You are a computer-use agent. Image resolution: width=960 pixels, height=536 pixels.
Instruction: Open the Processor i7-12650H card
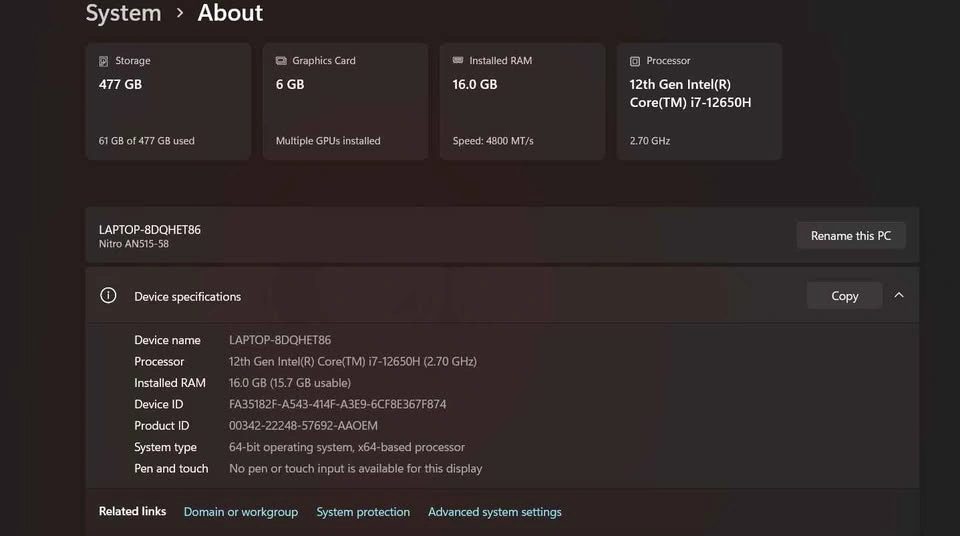click(699, 102)
